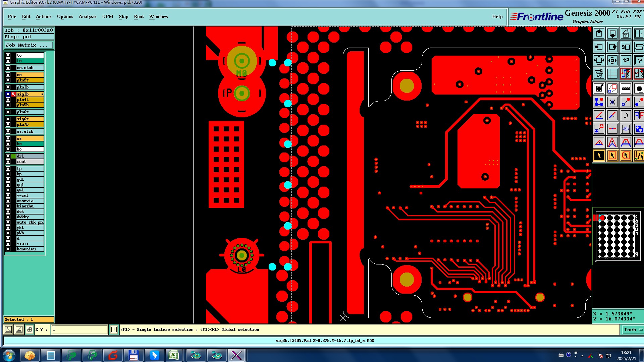Select the biaozhu layer name
The height and width of the screenshot is (362, 644).
[x=30, y=206]
